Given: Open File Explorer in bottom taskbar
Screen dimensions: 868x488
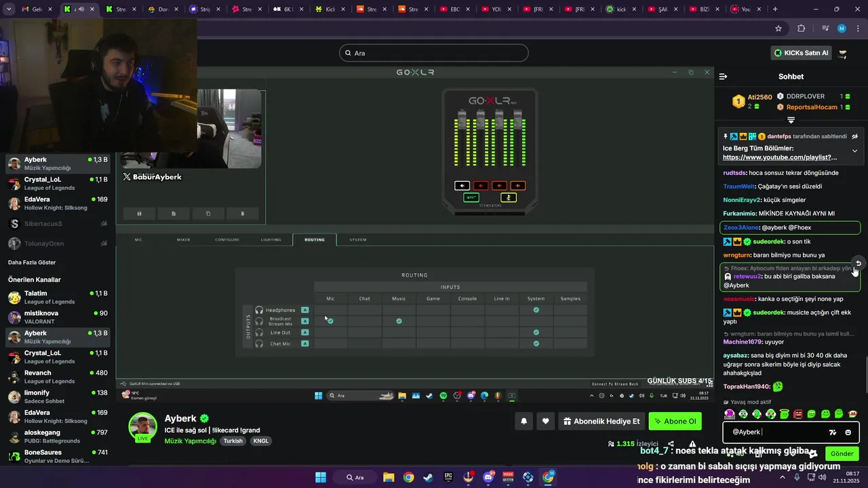Looking at the screenshot, I should 389,477.
